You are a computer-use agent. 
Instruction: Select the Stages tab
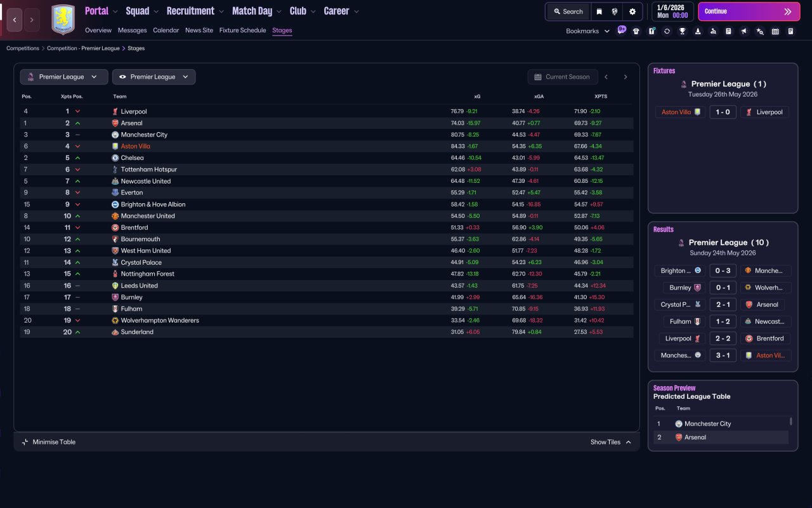click(x=282, y=30)
